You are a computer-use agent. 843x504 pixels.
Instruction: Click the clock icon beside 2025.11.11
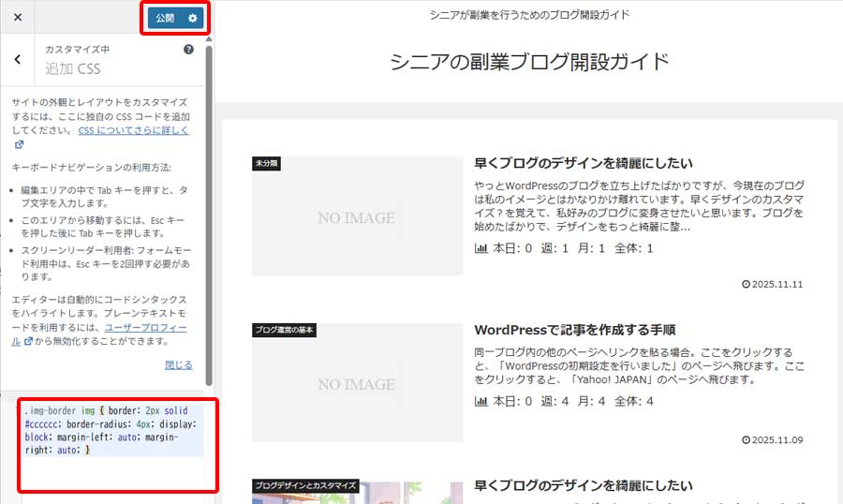click(x=746, y=285)
